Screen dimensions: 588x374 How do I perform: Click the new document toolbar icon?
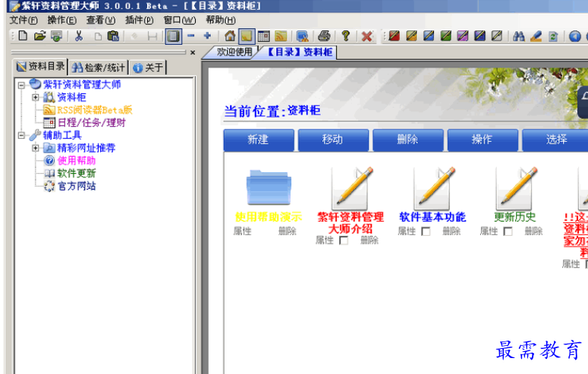point(23,36)
